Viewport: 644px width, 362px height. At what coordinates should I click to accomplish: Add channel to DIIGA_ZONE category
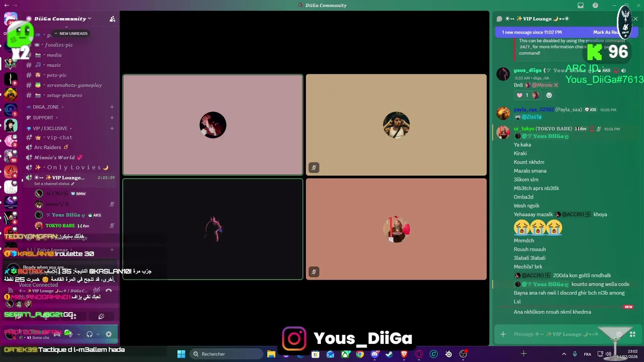click(112, 107)
